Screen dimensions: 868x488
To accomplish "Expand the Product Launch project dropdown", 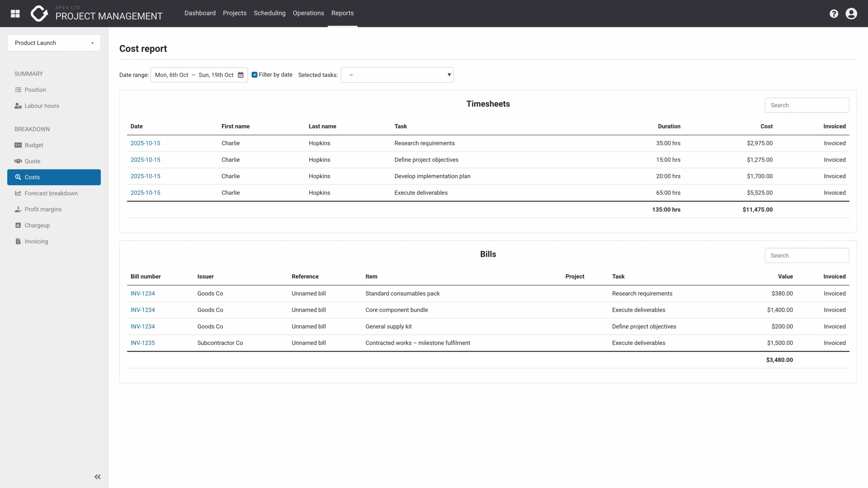I will tap(54, 43).
